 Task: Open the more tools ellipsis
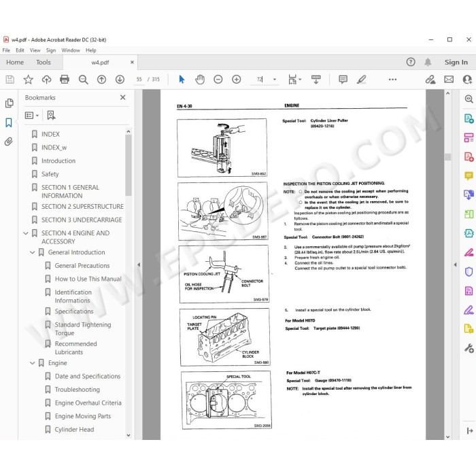pyautogui.click(x=392, y=80)
